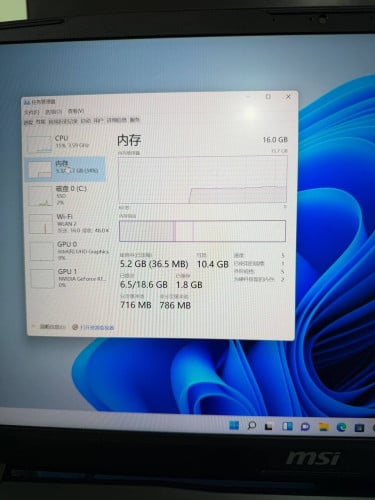
Task: Click the large 内存 heading
Action: pos(129,140)
